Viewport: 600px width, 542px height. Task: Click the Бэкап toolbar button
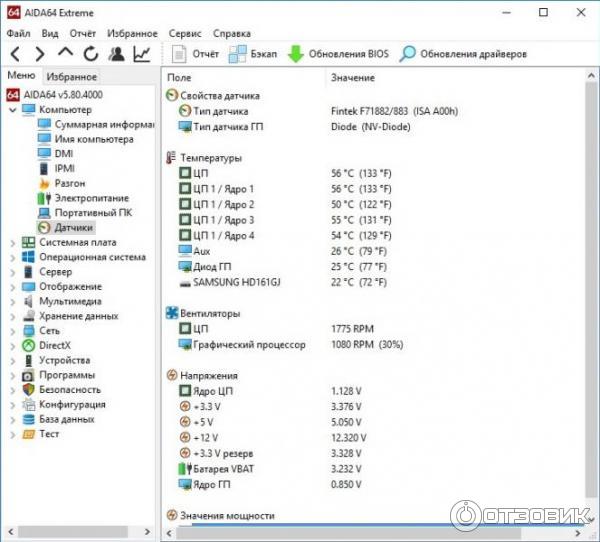point(253,54)
